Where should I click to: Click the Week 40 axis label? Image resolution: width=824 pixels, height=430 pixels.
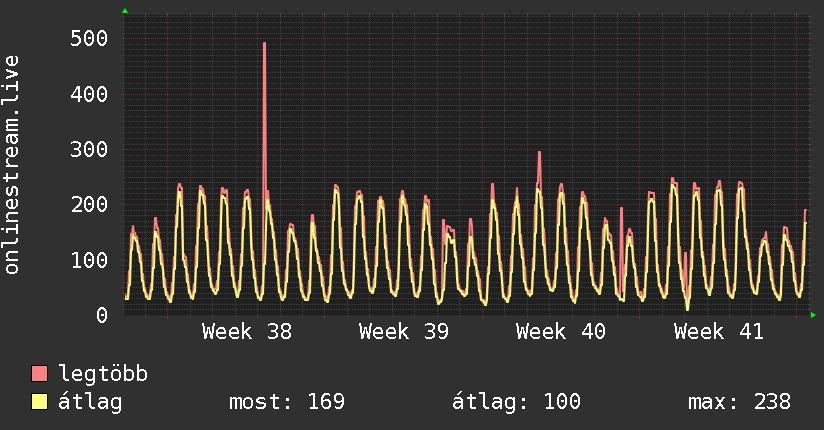coord(561,332)
